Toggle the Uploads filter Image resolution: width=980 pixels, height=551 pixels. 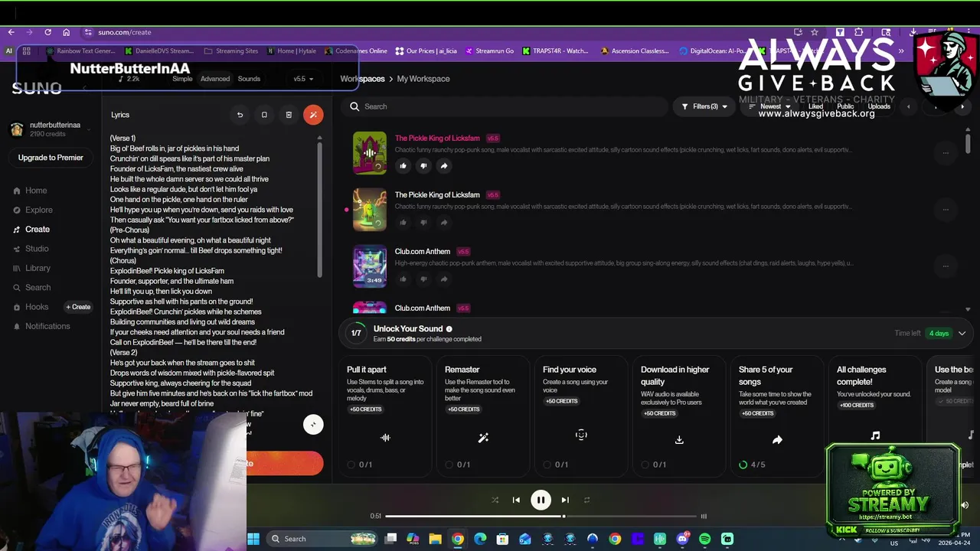click(x=879, y=106)
